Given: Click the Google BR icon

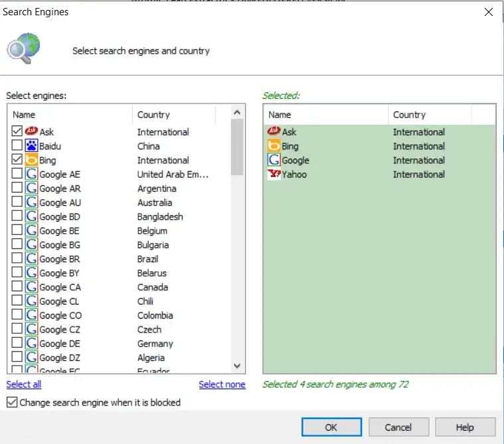Looking at the screenshot, I should (x=31, y=259).
